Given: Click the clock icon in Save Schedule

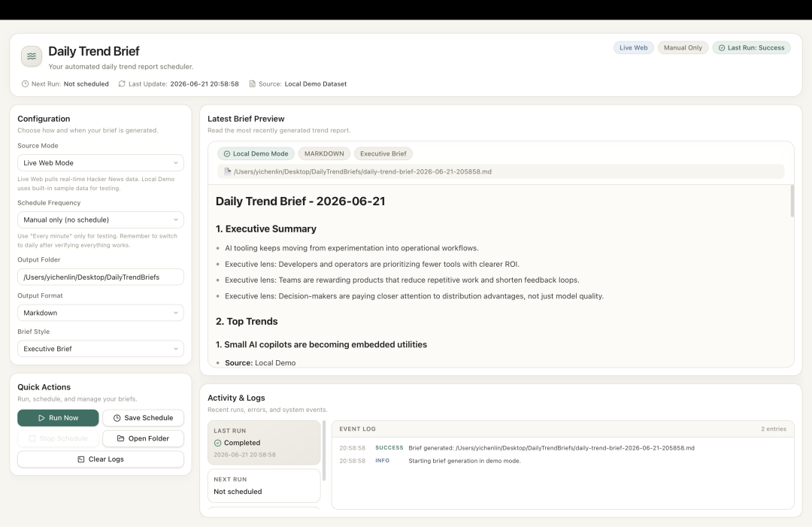Looking at the screenshot, I should (x=117, y=418).
